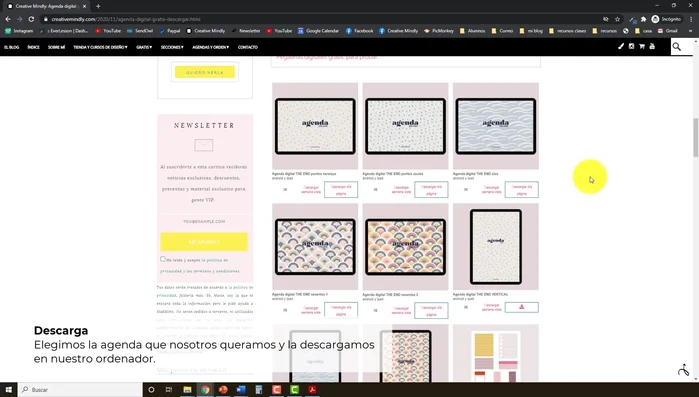Show more bookmarks chevron

(690, 31)
